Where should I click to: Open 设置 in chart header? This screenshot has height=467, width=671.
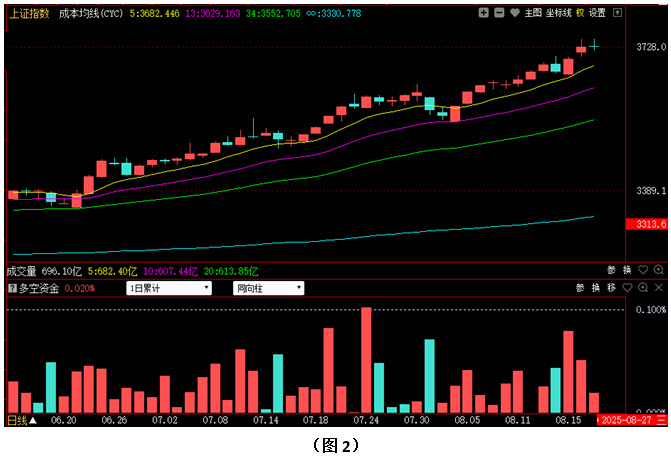597,13
